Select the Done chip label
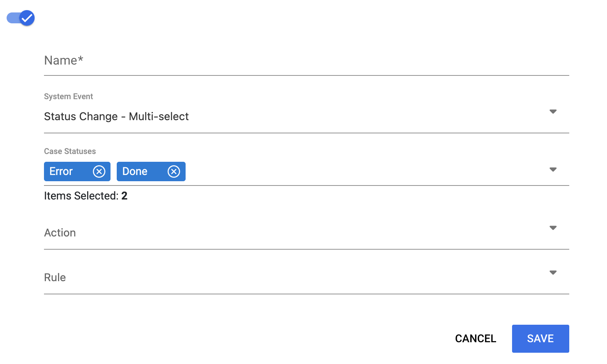Viewport: 607px width, 364px height. click(x=135, y=171)
